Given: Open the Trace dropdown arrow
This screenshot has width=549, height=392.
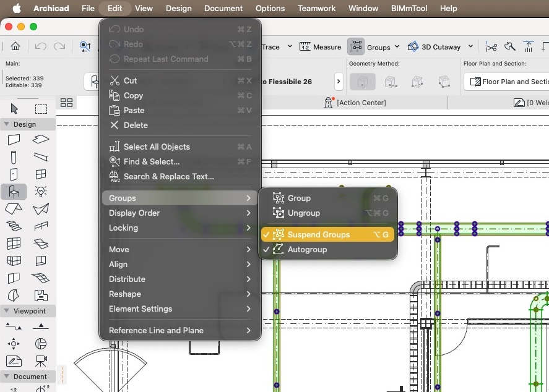Looking at the screenshot, I should tap(290, 46).
